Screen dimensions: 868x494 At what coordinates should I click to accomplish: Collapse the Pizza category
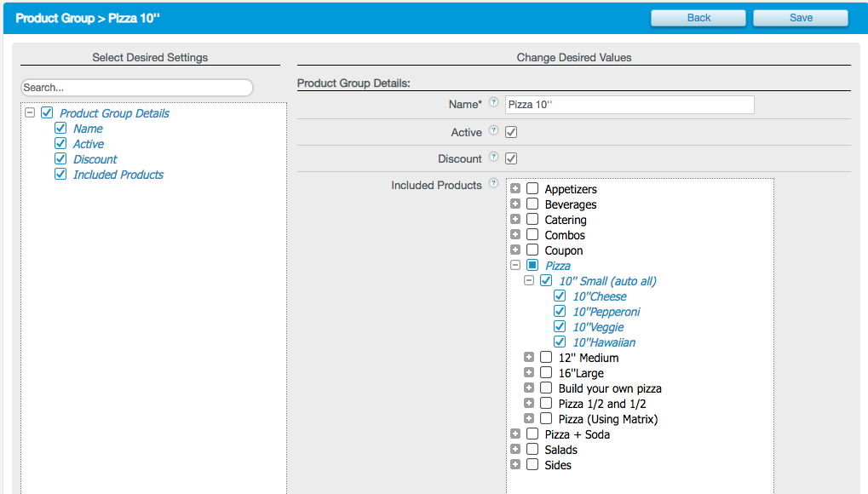point(515,266)
